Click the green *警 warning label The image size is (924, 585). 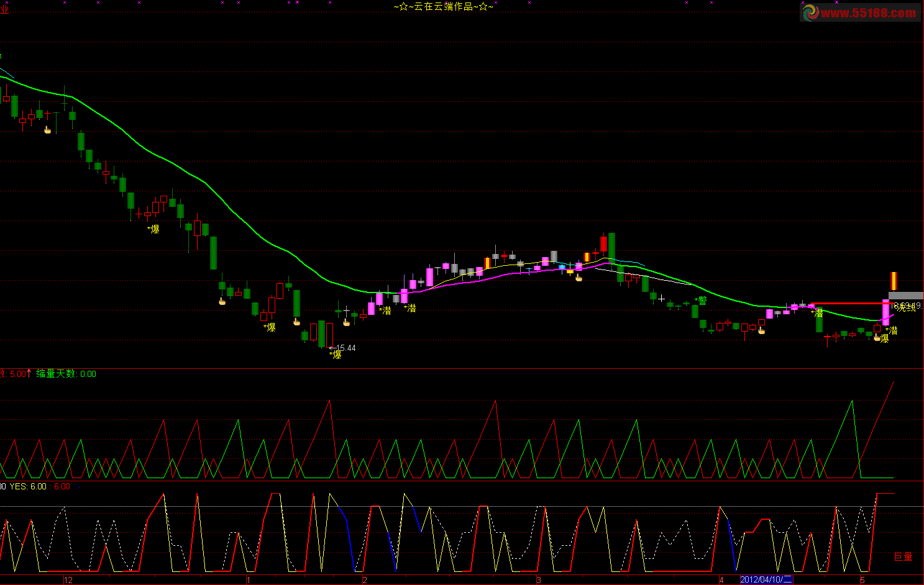point(701,301)
